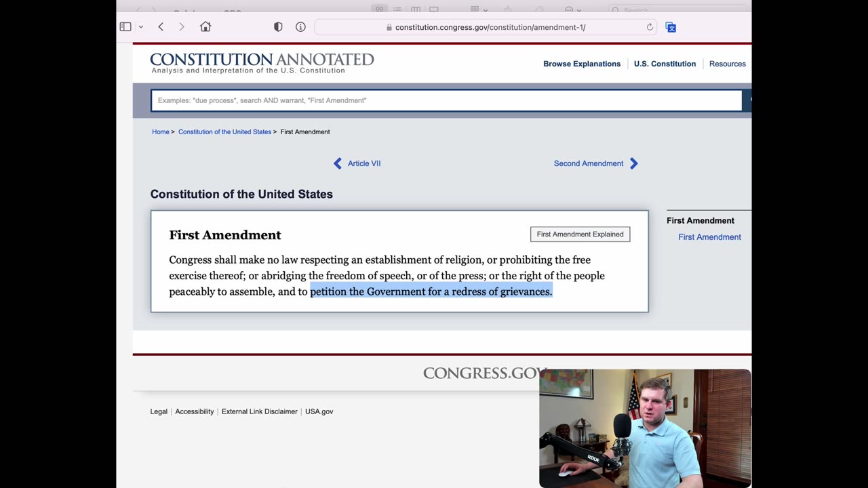The height and width of the screenshot is (488, 868).
Task: Go to the Article VII link
Action: pyautogui.click(x=364, y=163)
